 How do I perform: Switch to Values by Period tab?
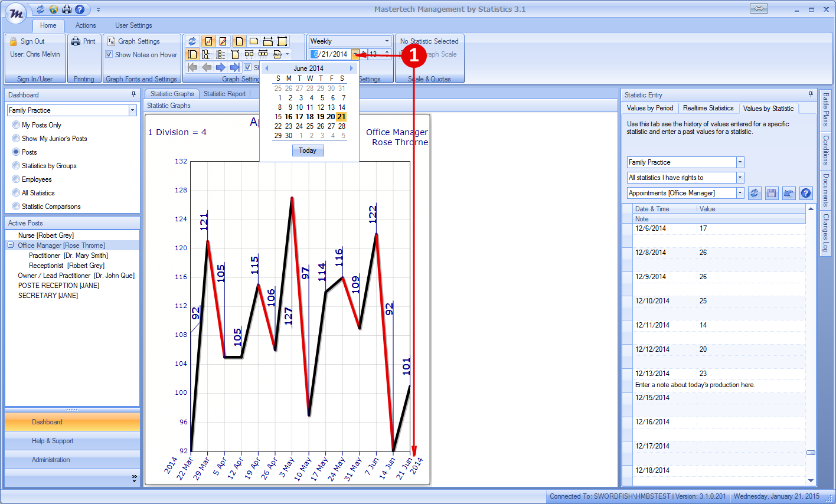pyautogui.click(x=650, y=108)
